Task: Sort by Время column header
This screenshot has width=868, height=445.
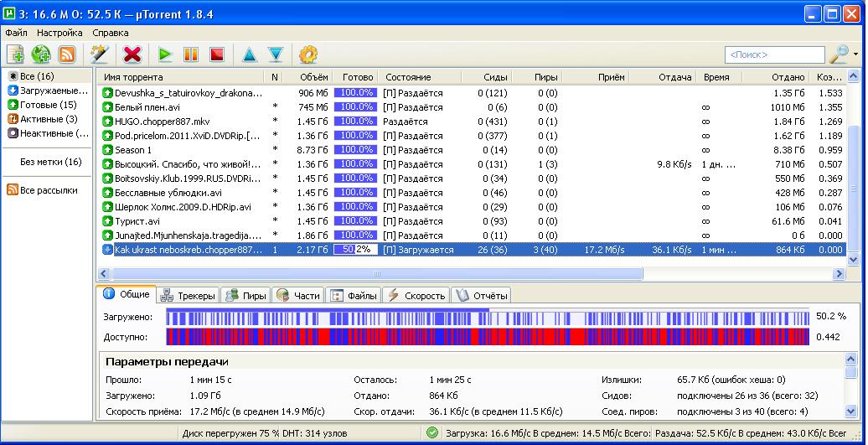Action: coord(719,77)
